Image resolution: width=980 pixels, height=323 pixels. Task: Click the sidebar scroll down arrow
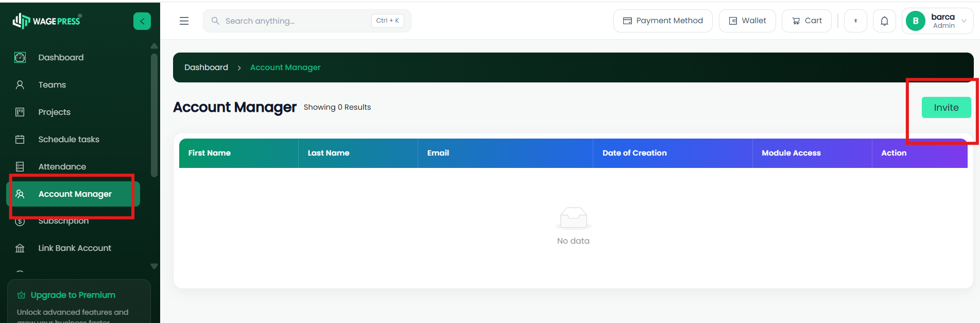click(x=154, y=266)
